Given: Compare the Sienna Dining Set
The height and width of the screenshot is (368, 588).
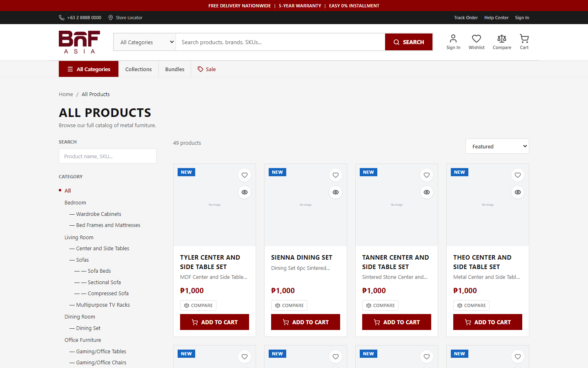Looking at the screenshot, I should pos(289,305).
